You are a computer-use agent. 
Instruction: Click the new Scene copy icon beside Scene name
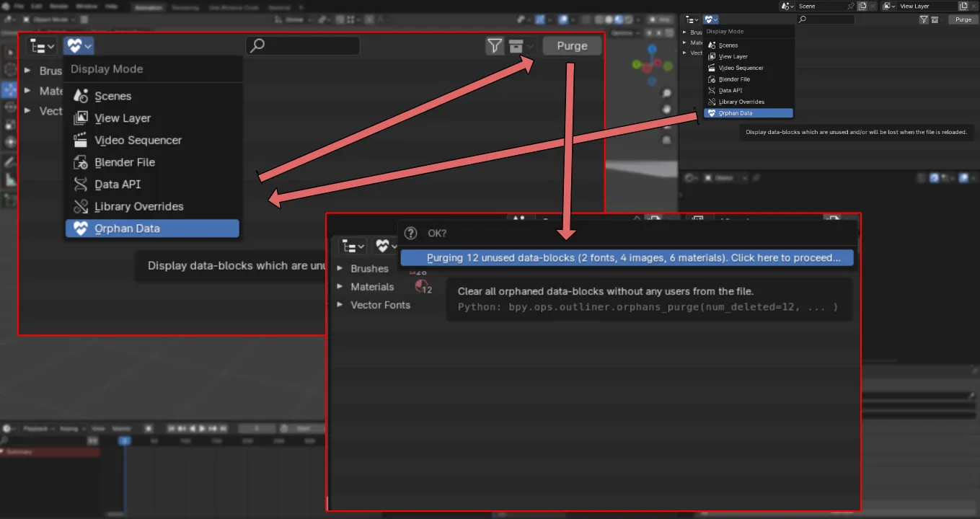(862, 6)
